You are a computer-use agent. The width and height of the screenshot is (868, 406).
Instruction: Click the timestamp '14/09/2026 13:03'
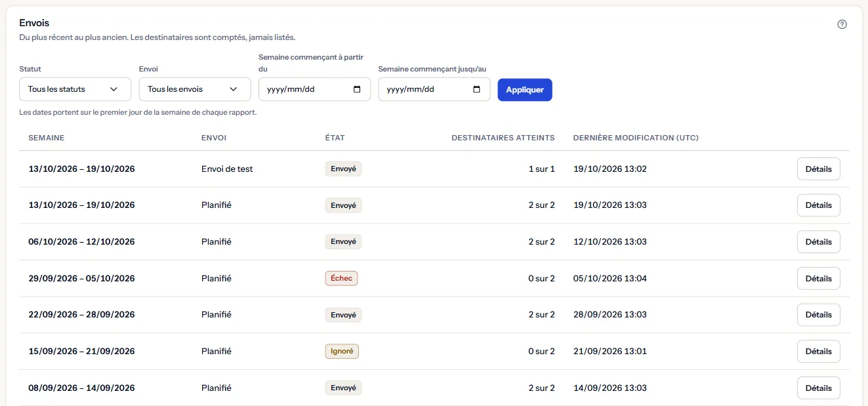[x=610, y=388]
